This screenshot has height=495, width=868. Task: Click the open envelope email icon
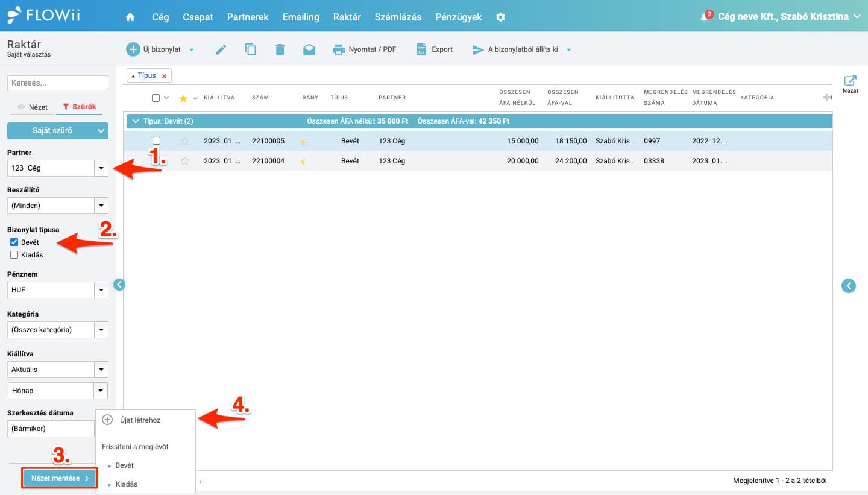309,49
